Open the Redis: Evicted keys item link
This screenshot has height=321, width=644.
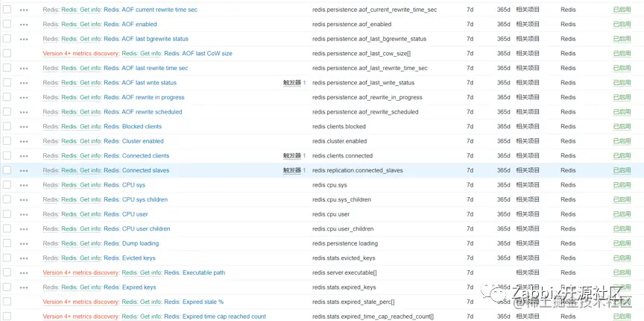tap(130, 258)
